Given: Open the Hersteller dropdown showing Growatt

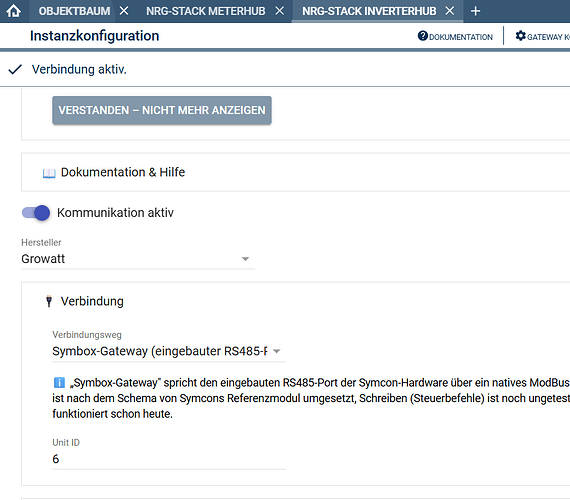Looking at the screenshot, I should (138, 259).
